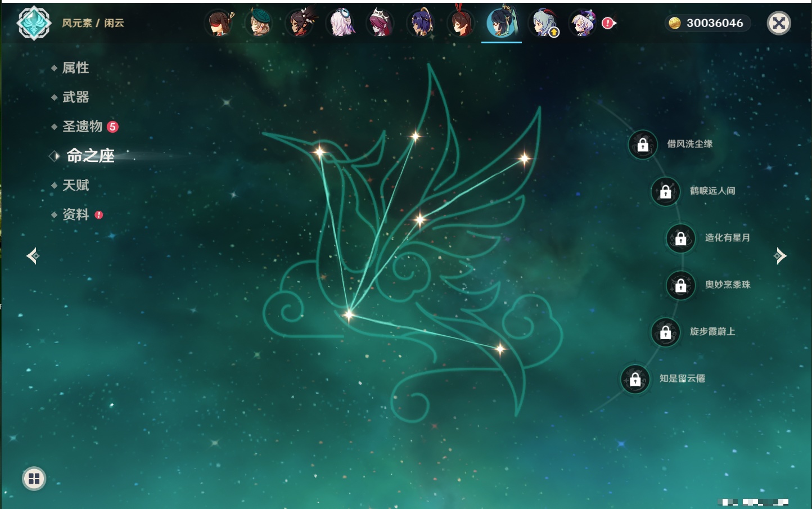Click the 奥妙烹黍珠 constellation label
Screen dimensions: 812x509
point(728,285)
